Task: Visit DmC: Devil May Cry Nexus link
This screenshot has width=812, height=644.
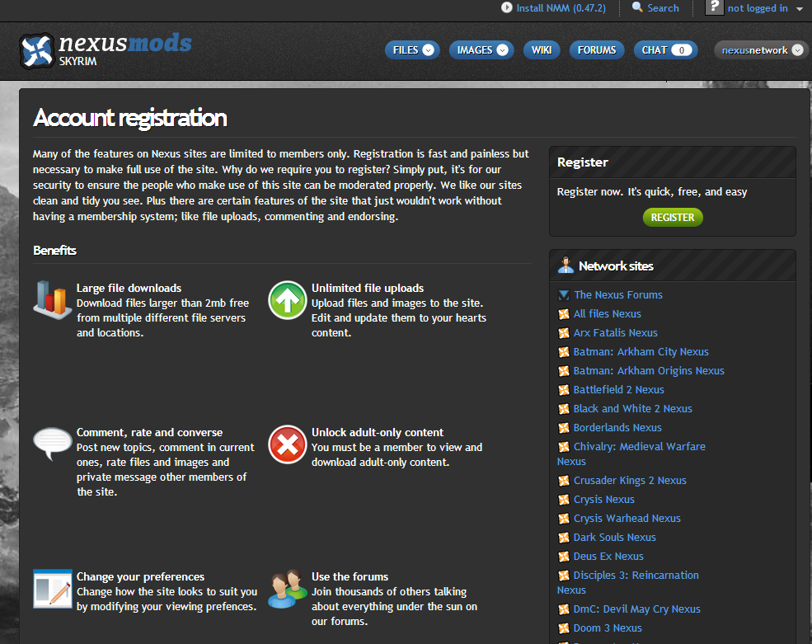Action: pyautogui.click(x=637, y=609)
